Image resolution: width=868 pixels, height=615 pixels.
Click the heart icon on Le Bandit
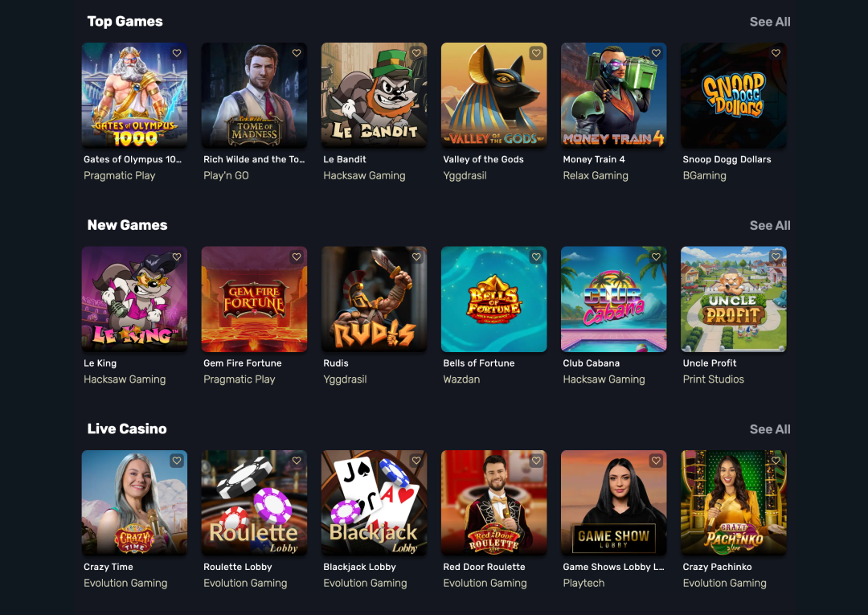[x=416, y=53]
